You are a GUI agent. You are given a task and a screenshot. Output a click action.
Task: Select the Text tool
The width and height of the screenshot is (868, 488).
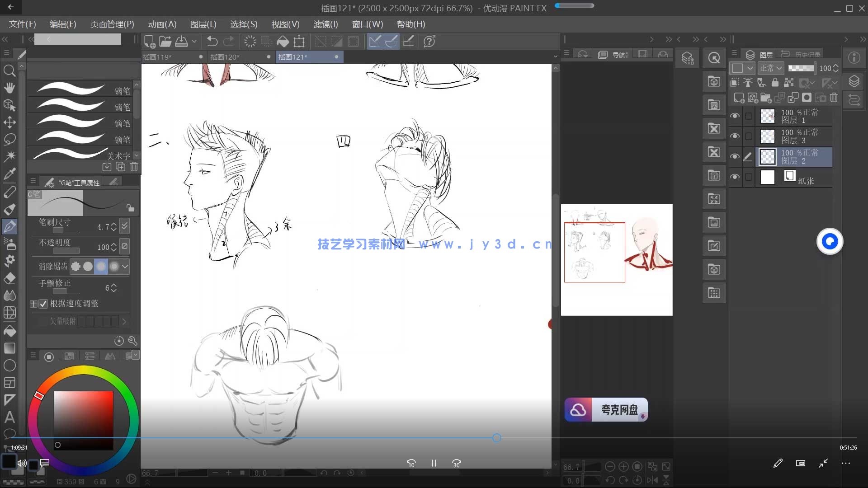point(10,418)
